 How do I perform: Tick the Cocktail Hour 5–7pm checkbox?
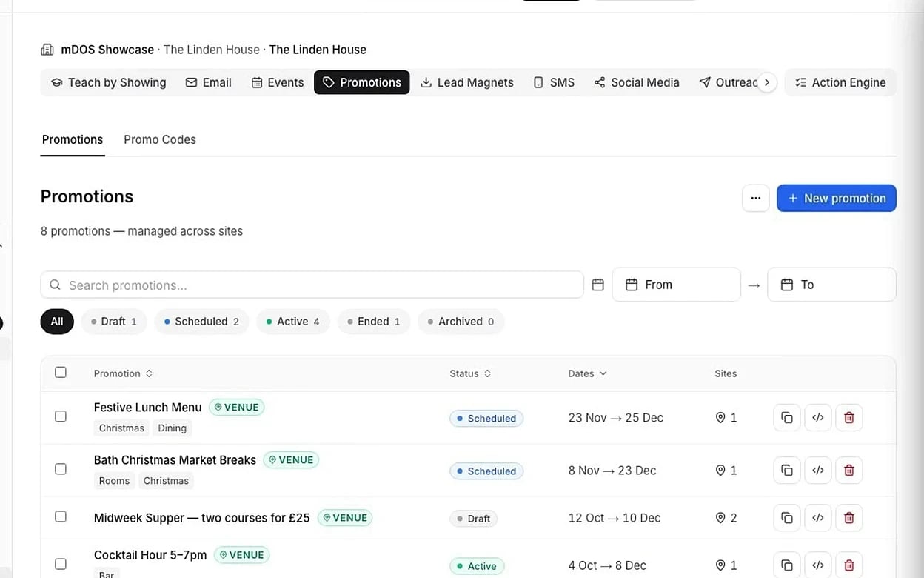pos(61,564)
